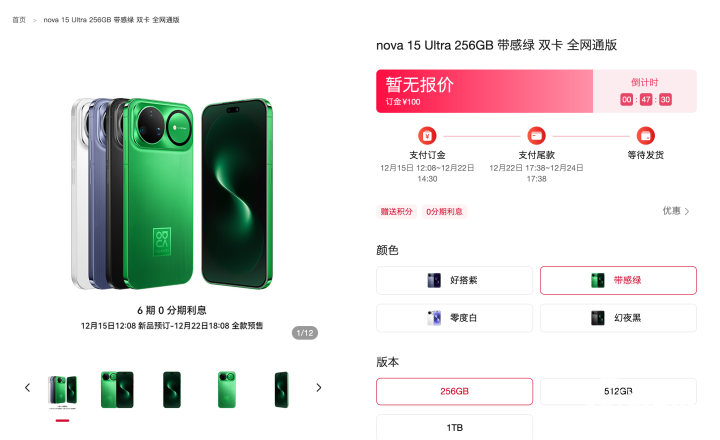The image size is (720, 440).
Task: Select the 好搭紫 purple color option
Action: click(x=454, y=280)
